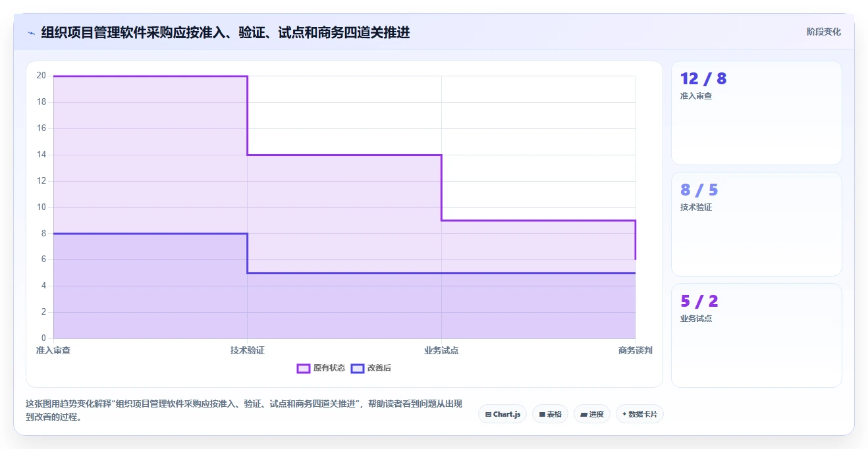Select the 进度 tag
Screen dimensions: 868x449
(592, 414)
